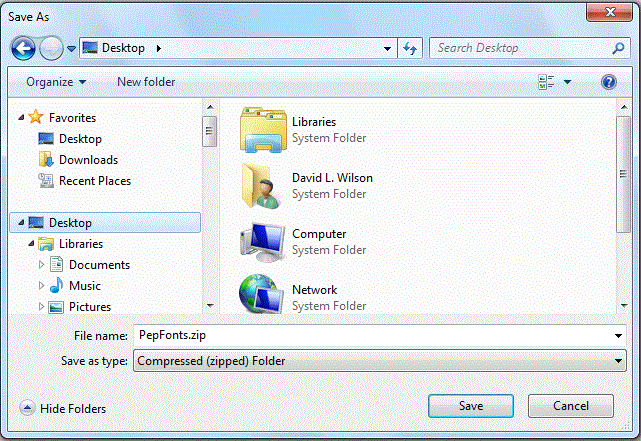Open the Organize menu
The image size is (641, 441).
point(56,82)
